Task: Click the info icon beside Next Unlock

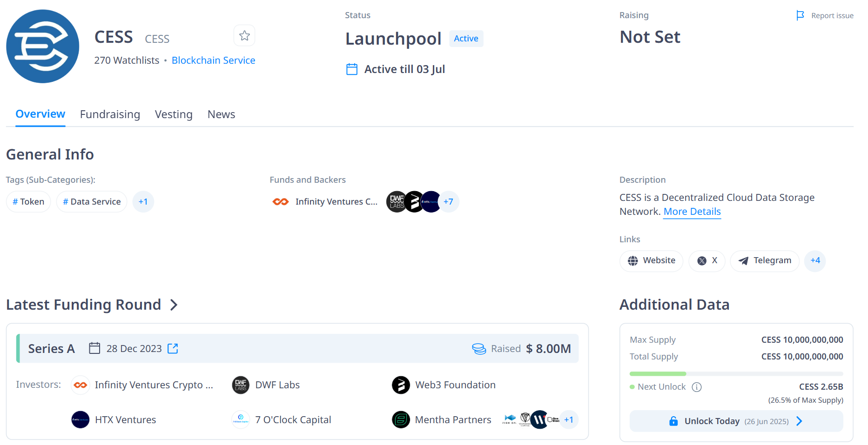Action: pyautogui.click(x=697, y=387)
